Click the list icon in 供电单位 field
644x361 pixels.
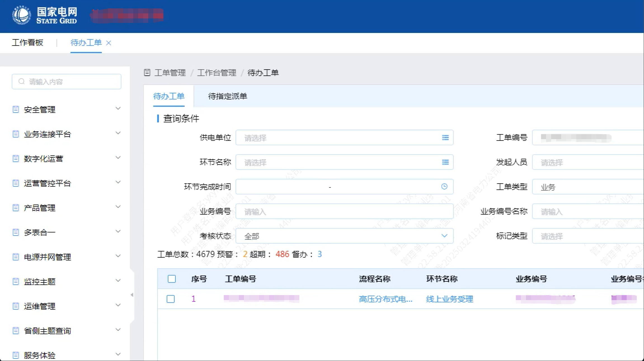click(445, 137)
